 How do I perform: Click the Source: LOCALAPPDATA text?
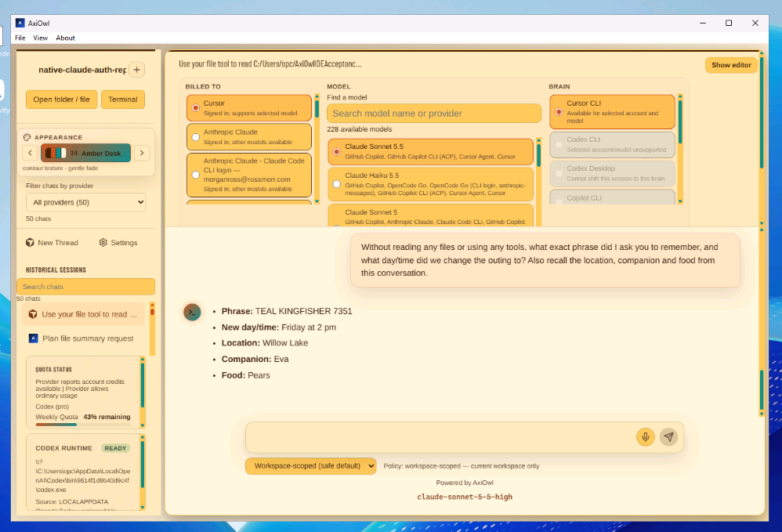(72, 501)
